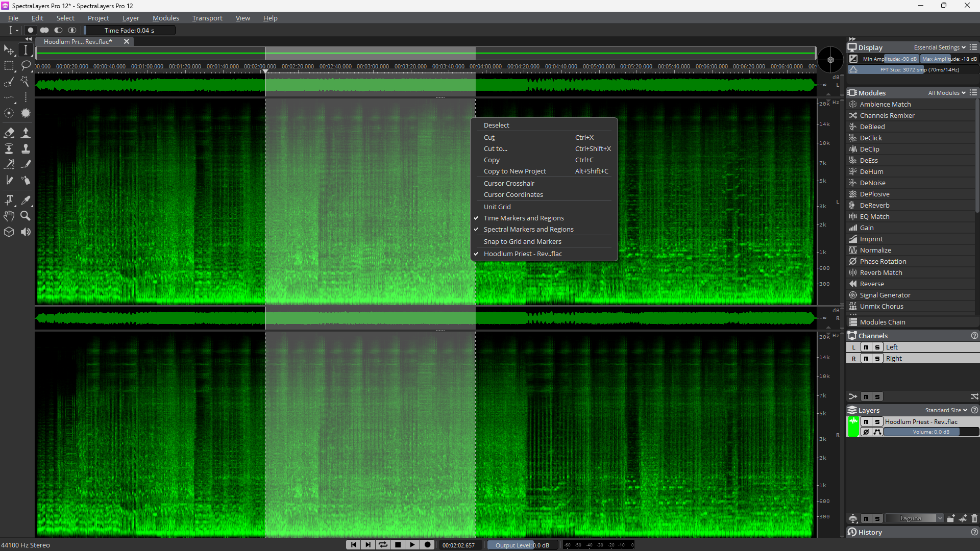Select the playback speaker tool
The width and height of the screenshot is (980, 551).
(x=26, y=232)
